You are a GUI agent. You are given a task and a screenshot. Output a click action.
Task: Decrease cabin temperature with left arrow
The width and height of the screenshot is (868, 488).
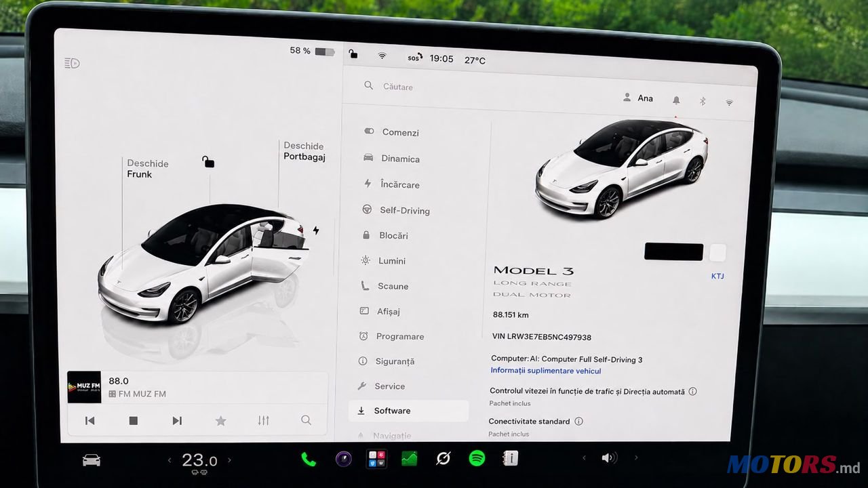(170, 461)
